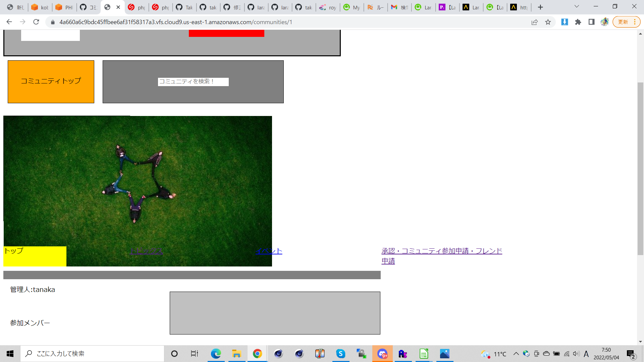Go back using browser back arrow
The image size is (644, 362).
click(9, 22)
